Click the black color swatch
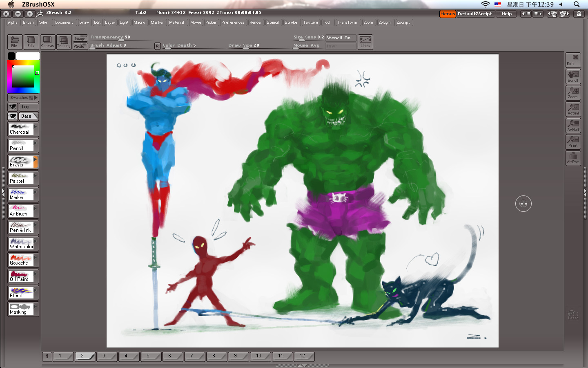The height and width of the screenshot is (368, 588). coord(11,56)
